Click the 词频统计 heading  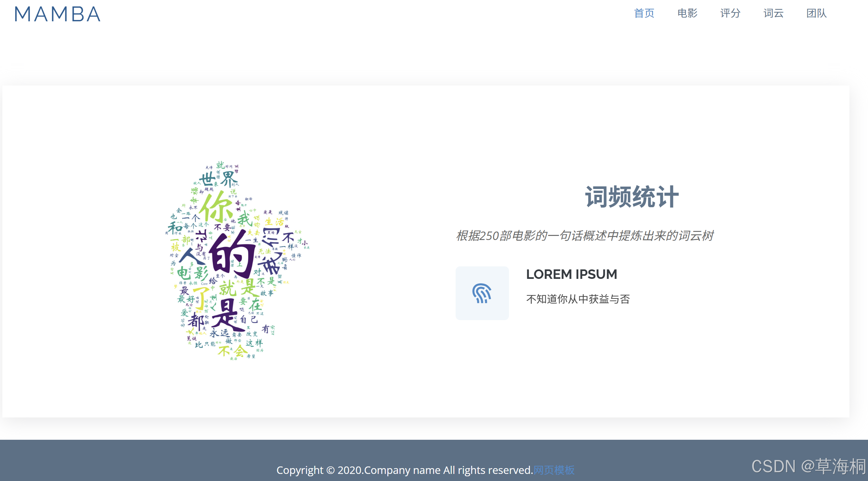(x=632, y=197)
